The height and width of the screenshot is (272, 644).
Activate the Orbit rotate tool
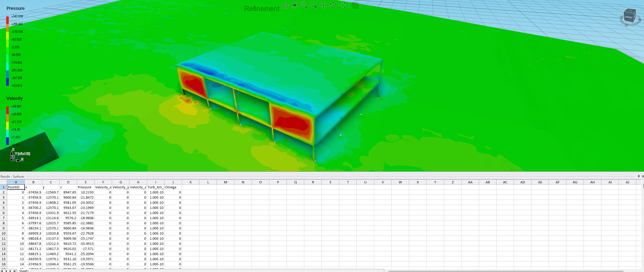[333, 5]
